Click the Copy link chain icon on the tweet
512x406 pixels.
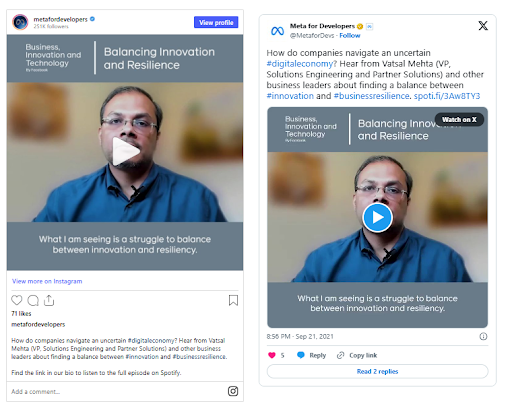pyautogui.click(x=340, y=355)
